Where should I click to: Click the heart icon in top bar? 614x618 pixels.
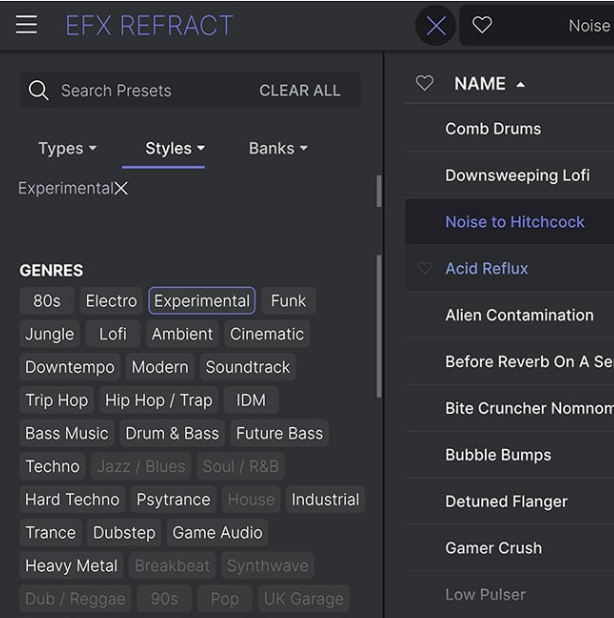pyautogui.click(x=482, y=26)
